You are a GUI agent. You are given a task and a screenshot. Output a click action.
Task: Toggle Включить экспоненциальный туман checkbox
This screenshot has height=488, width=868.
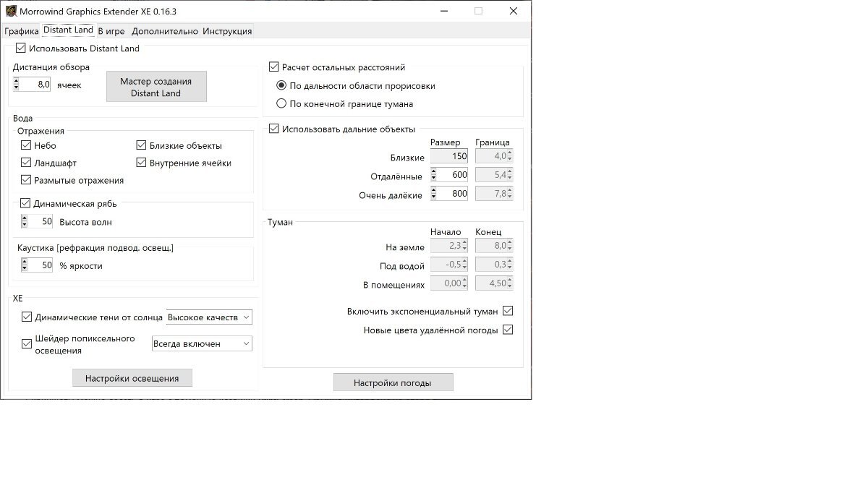(x=508, y=311)
